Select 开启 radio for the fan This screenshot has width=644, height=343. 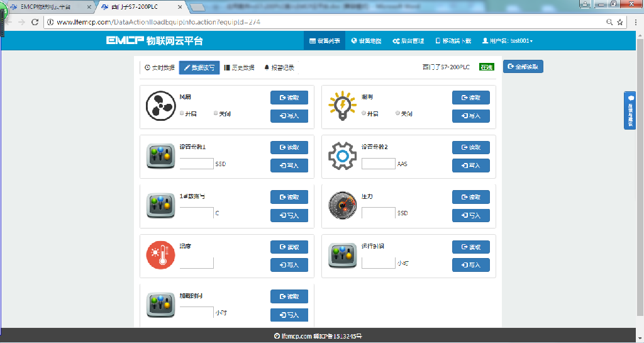[x=182, y=113]
